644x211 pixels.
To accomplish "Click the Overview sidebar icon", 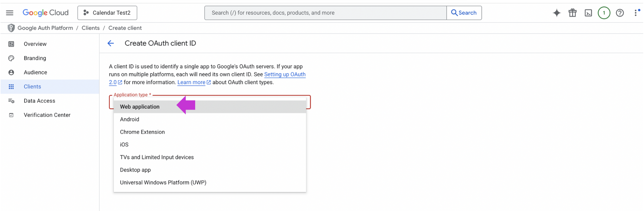I will click(11, 44).
